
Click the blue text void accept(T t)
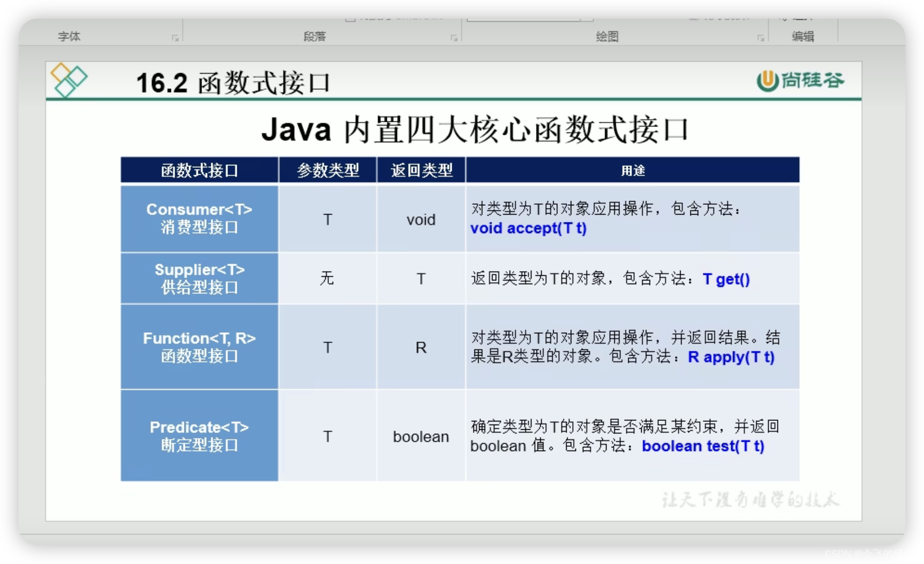528,228
